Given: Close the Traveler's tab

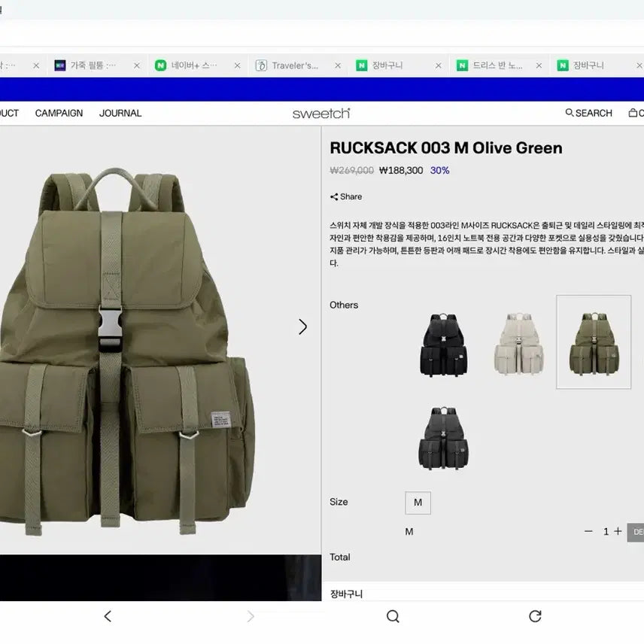Looking at the screenshot, I should (338, 65).
